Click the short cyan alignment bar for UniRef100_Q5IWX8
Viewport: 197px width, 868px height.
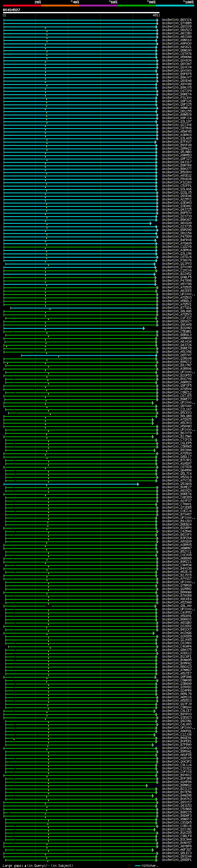pyautogui.click(x=71, y=484)
